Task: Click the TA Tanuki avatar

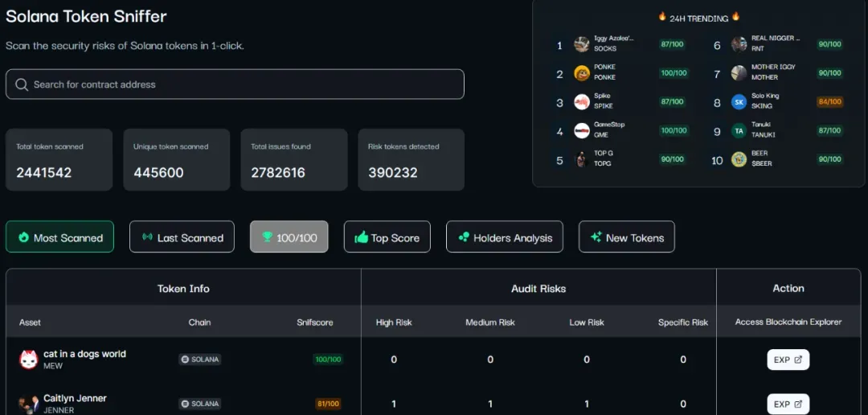Action: (739, 131)
